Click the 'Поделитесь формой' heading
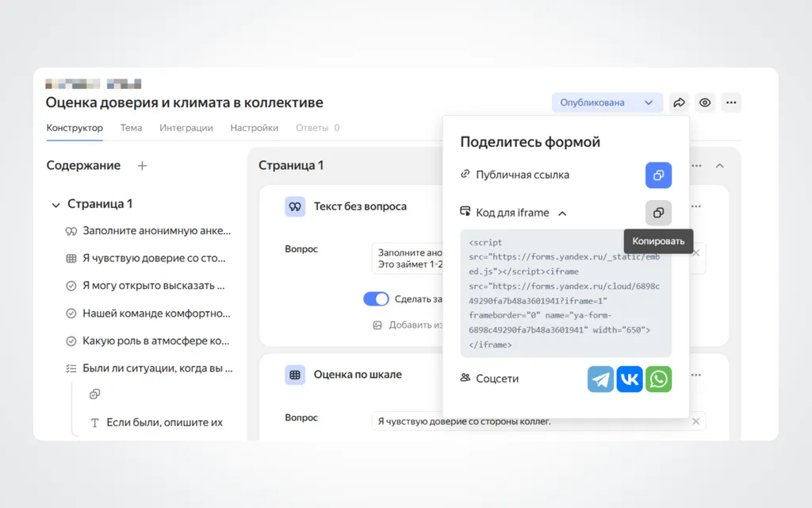812x508 pixels. (530, 142)
